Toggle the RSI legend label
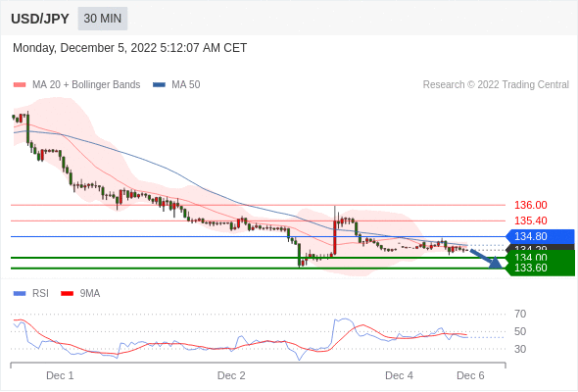 (40, 294)
